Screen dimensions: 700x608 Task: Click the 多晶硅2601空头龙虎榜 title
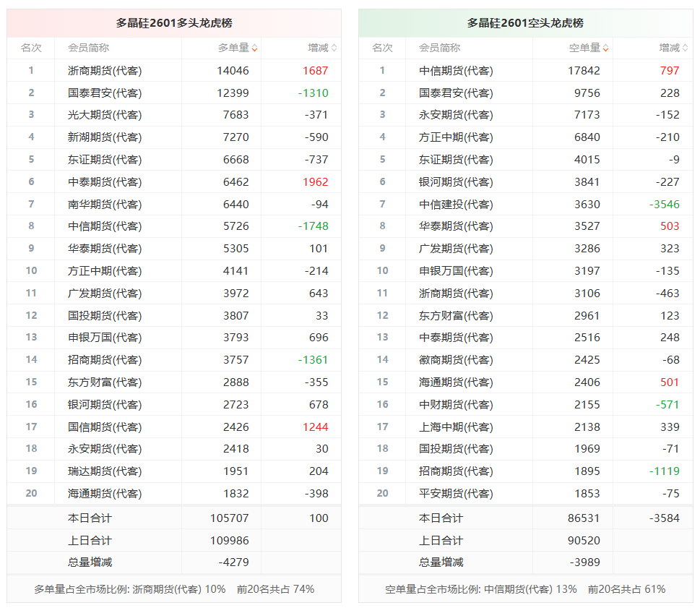[x=525, y=23]
